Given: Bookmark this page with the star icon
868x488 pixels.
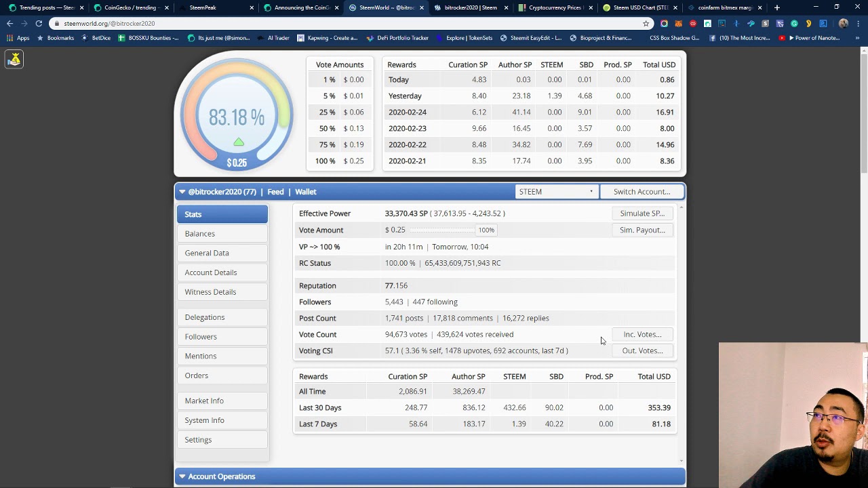Looking at the screenshot, I should pos(646,24).
